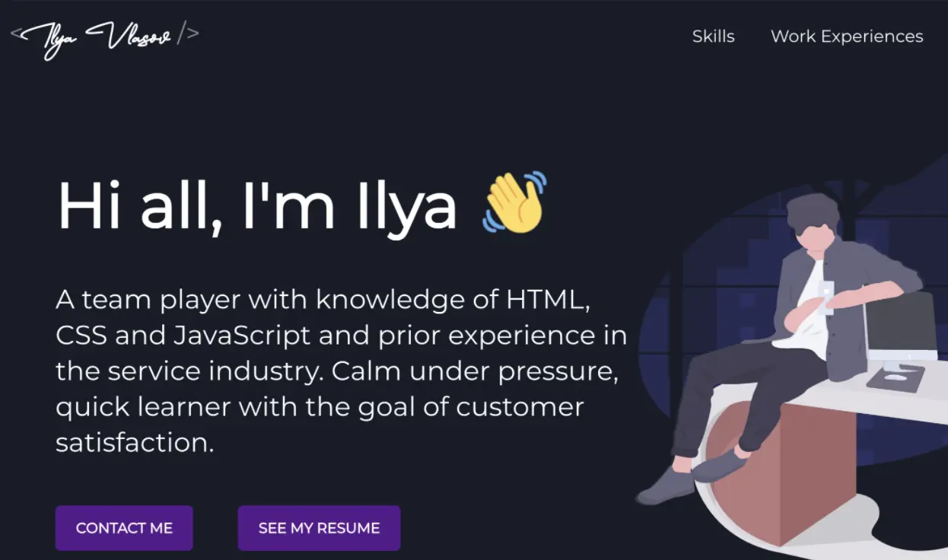Open the Skills navigation link
This screenshot has width=948, height=560.
point(713,37)
